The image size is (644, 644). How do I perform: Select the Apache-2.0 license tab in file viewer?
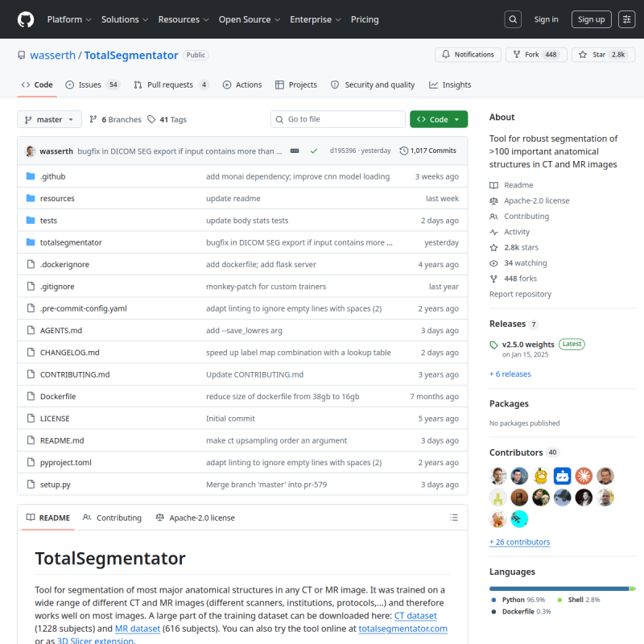(195, 518)
